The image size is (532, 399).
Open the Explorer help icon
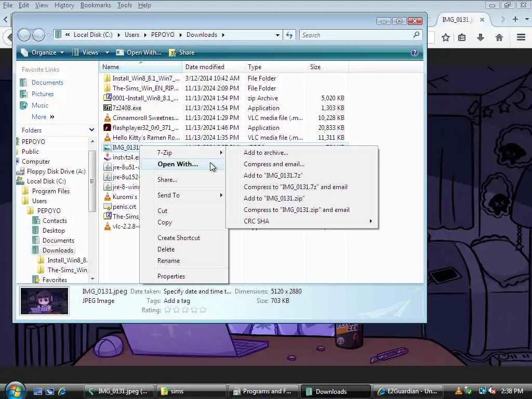pos(414,52)
